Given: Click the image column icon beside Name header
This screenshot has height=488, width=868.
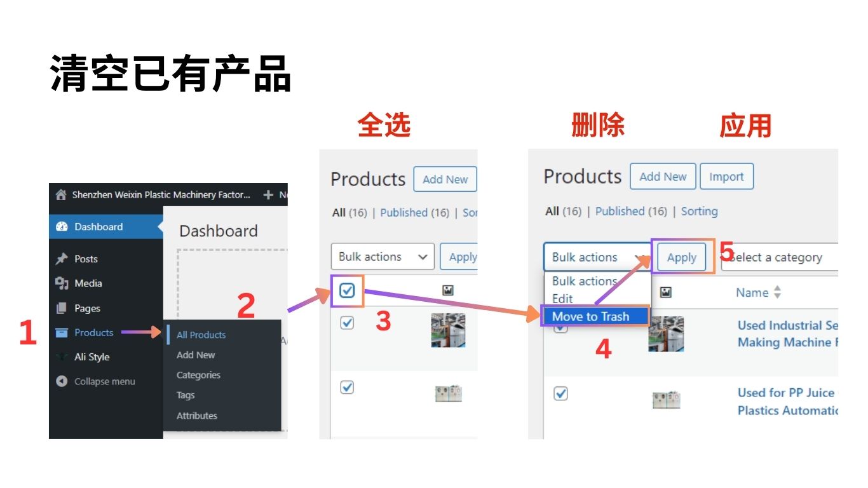Looking at the screenshot, I should coord(665,292).
